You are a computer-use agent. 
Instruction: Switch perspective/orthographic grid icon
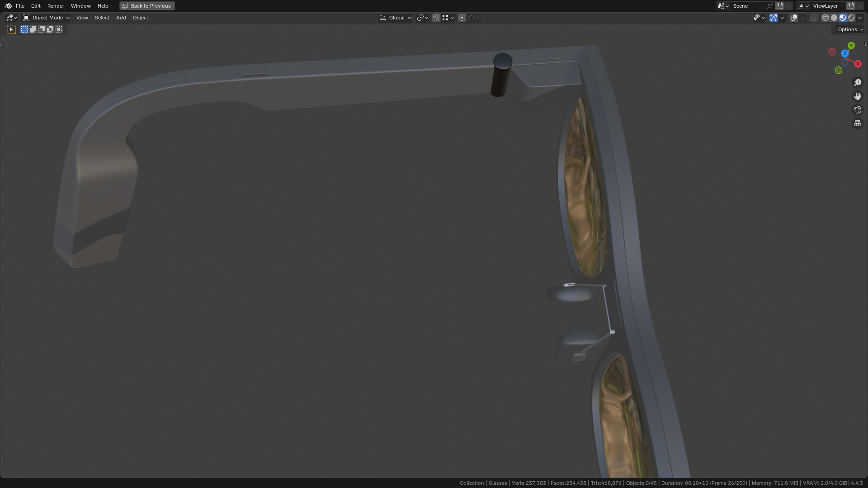pyautogui.click(x=857, y=123)
